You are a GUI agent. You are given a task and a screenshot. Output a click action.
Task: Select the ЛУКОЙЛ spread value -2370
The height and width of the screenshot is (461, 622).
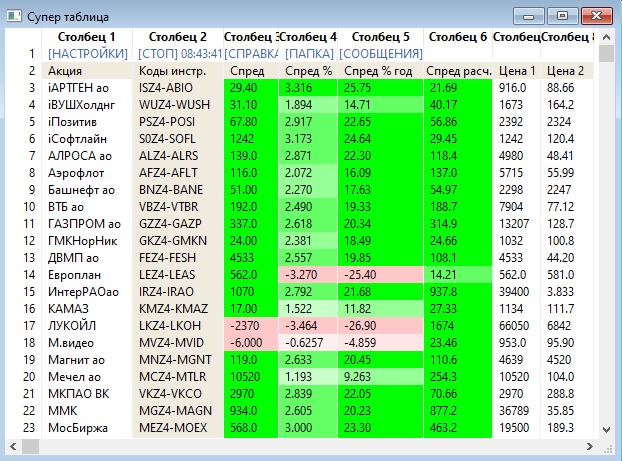point(251,326)
